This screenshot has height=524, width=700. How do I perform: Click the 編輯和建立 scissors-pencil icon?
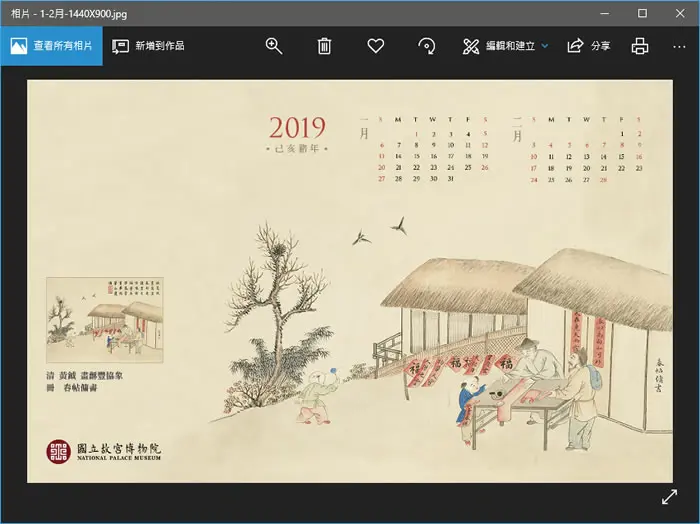coord(471,46)
